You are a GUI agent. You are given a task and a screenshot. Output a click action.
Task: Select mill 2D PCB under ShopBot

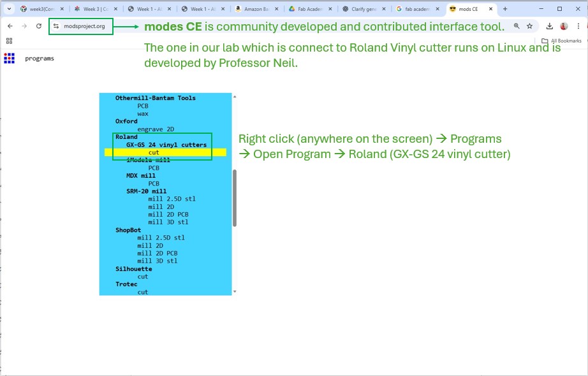click(x=158, y=254)
